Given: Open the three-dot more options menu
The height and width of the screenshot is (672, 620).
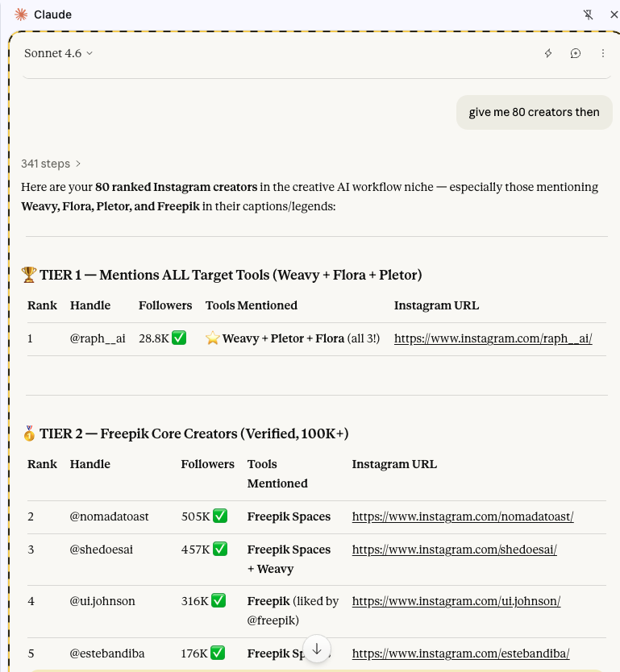Looking at the screenshot, I should click(603, 53).
